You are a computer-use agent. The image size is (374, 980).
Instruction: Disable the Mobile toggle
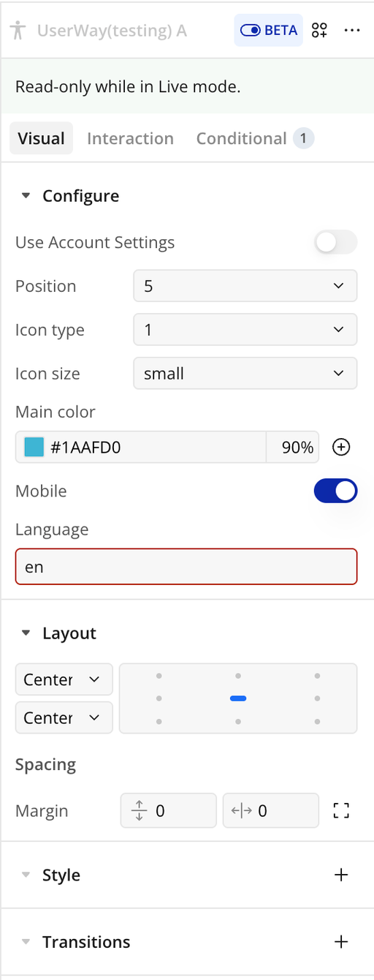[x=336, y=491]
